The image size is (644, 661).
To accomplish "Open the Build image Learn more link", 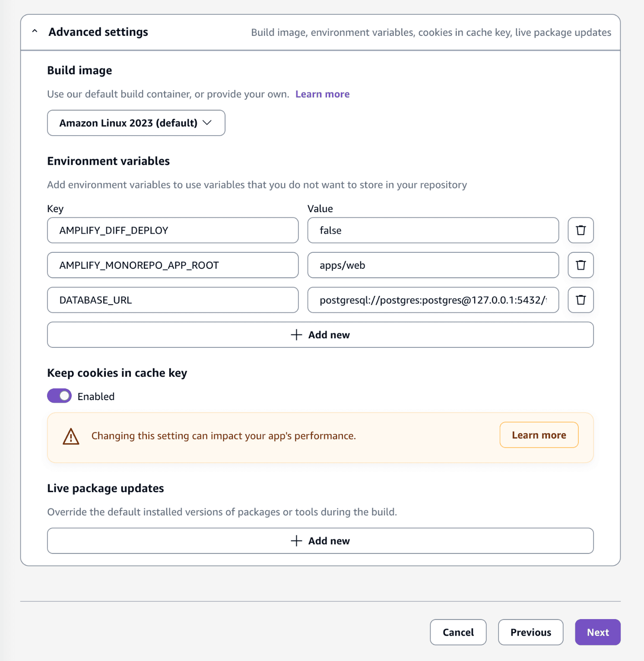I will click(322, 94).
